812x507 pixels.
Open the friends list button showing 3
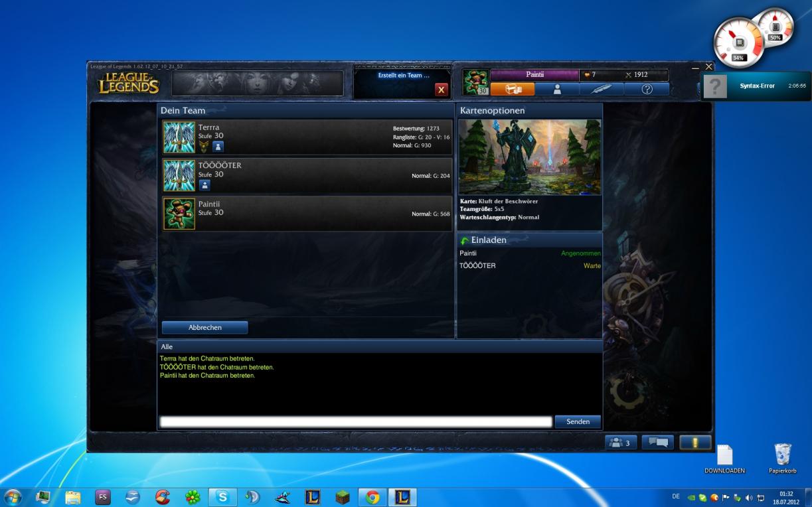click(x=621, y=443)
